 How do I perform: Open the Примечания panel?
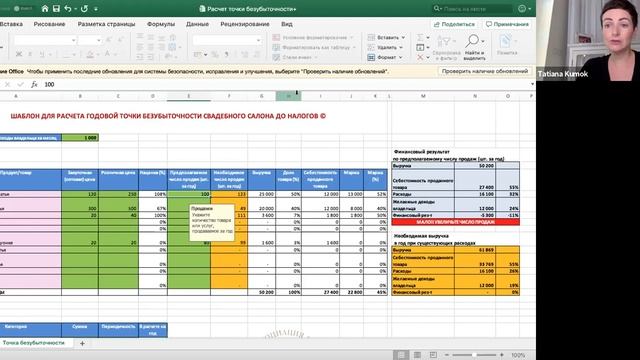point(507,24)
